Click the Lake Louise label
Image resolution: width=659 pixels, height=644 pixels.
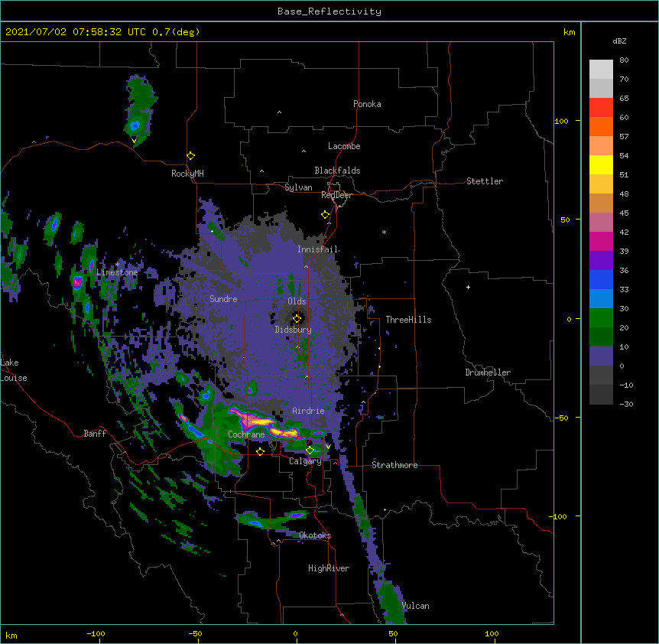14,370
